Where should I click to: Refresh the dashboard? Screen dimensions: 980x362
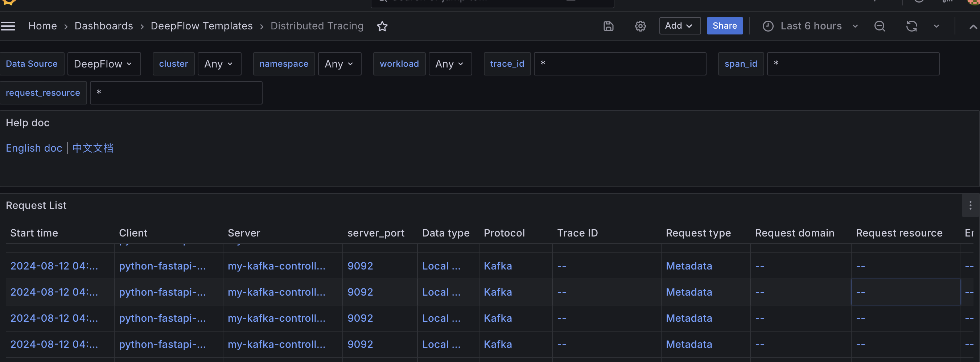point(911,26)
